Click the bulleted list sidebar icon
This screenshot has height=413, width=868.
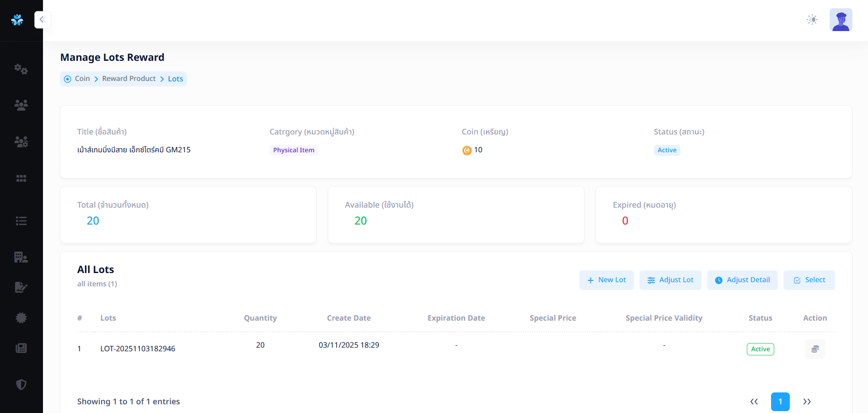pyautogui.click(x=21, y=221)
